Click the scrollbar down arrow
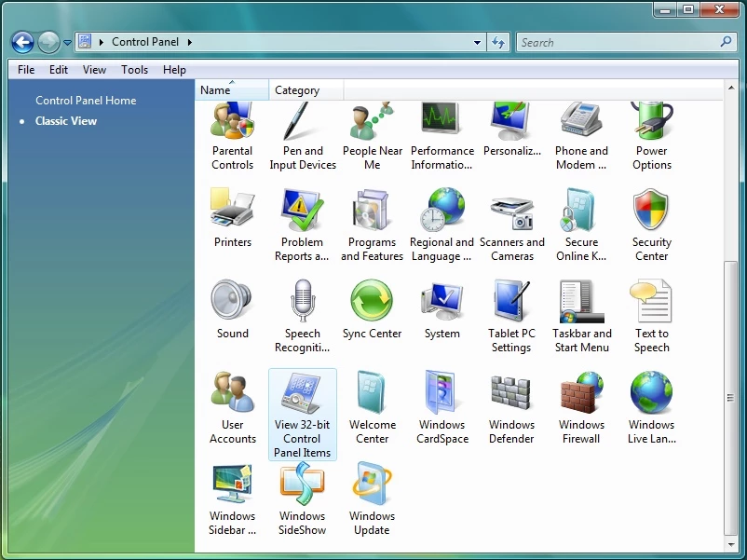Image resolution: width=747 pixels, height=560 pixels. point(731,545)
